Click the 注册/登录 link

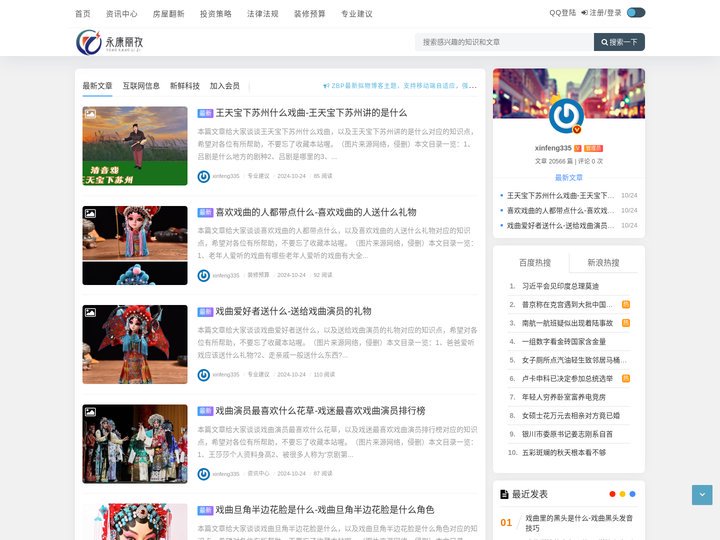point(602,13)
